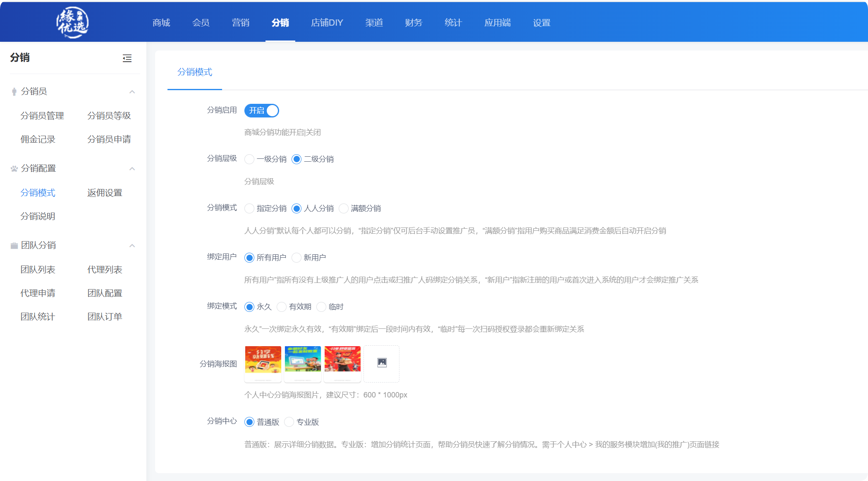Viewport: 868px width, 481px height.
Task: Click the person icon beside 分销员
Action: (14, 91)
